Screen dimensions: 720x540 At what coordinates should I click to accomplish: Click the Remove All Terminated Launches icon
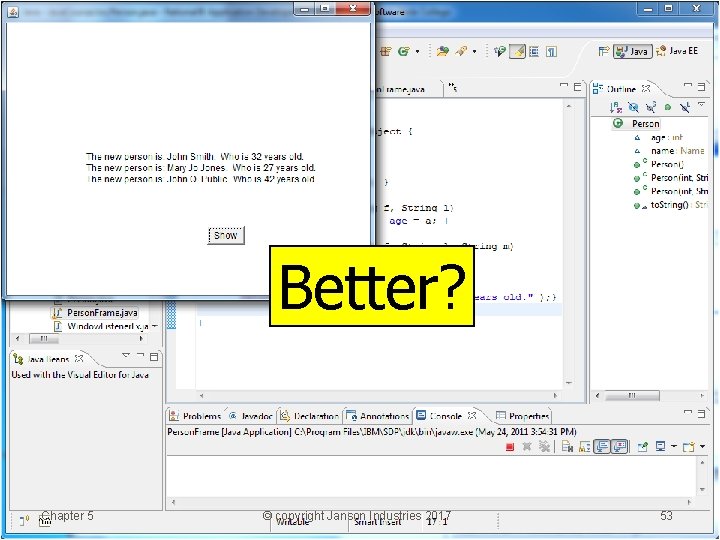click(544, 446)
